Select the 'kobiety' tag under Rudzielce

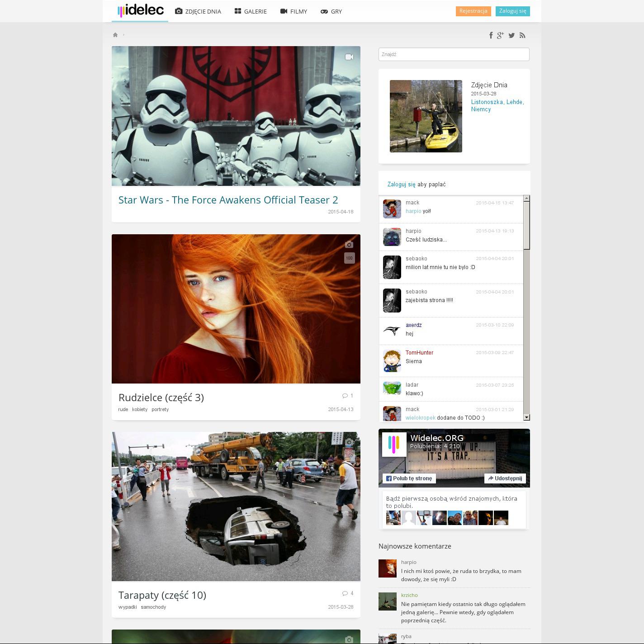140,409
